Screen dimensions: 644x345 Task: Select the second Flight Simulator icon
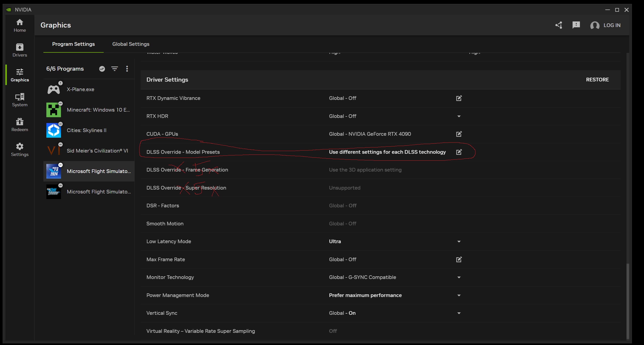tap(53, 192)
